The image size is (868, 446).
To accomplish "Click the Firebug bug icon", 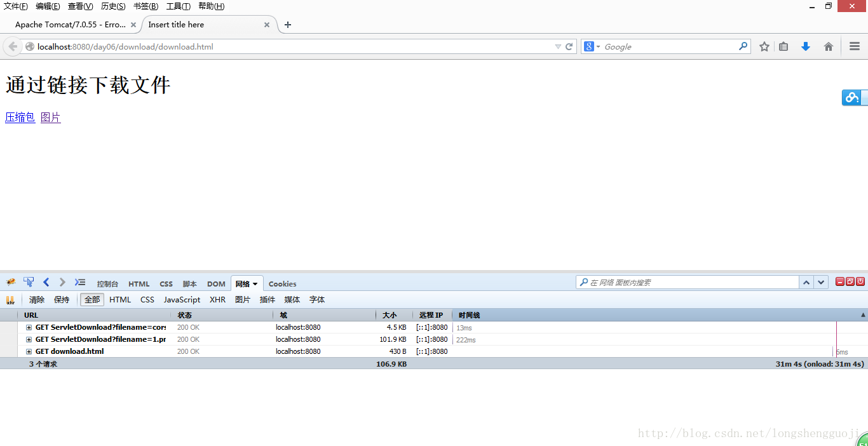I will [x=11, y=282].
